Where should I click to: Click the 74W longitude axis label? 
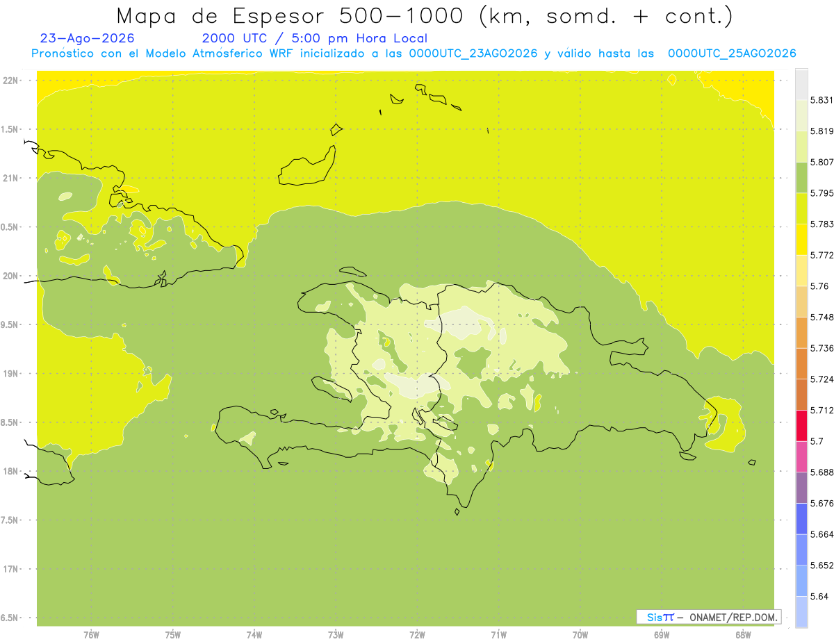tap(254, 635)
